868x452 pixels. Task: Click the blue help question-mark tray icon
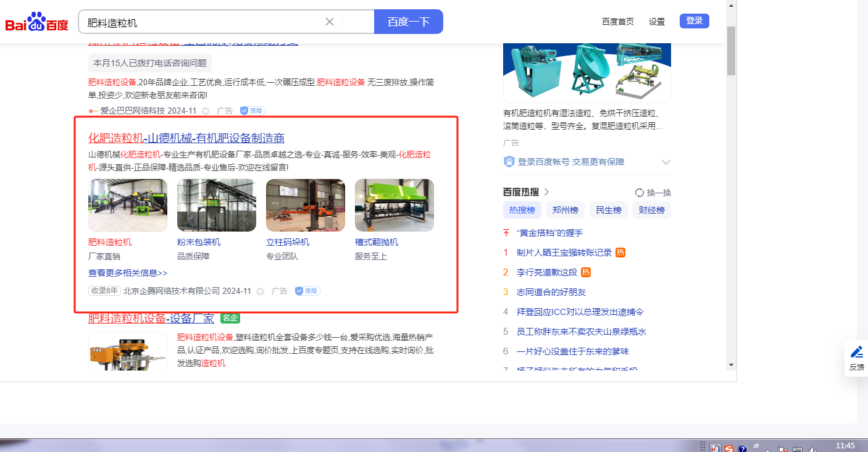tap(743, 448)
